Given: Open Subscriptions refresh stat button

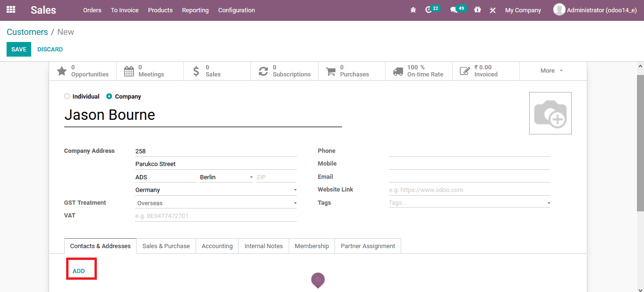Looking at the screenshot, I should click(284, 71).
